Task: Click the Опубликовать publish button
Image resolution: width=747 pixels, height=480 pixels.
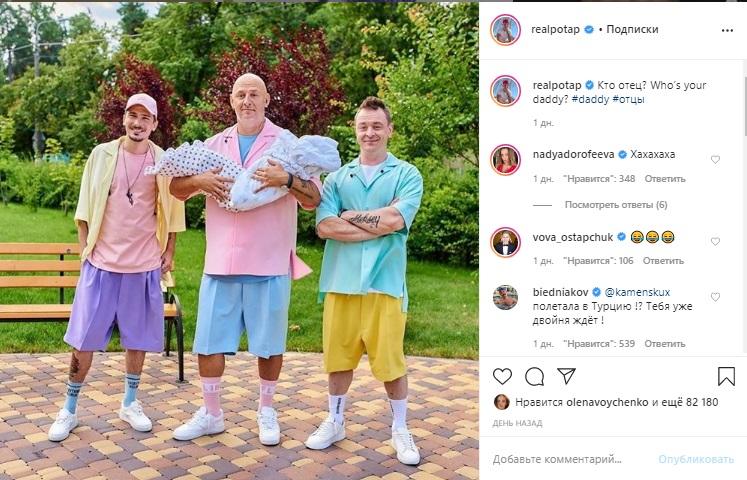Action: click(696, 459)
